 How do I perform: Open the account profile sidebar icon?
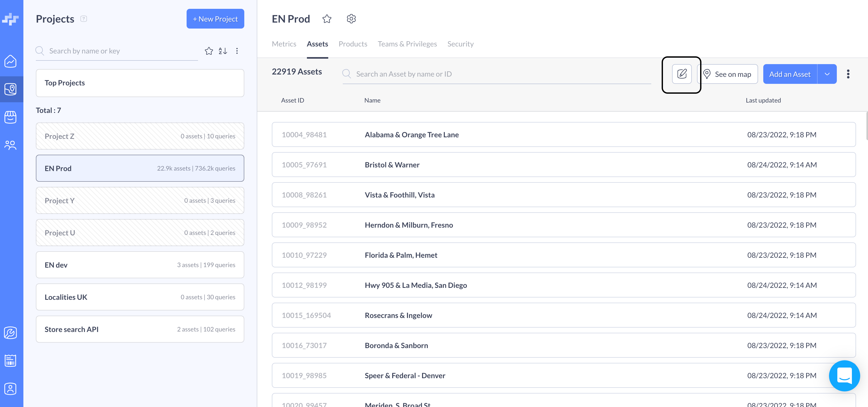coord(11,389)
